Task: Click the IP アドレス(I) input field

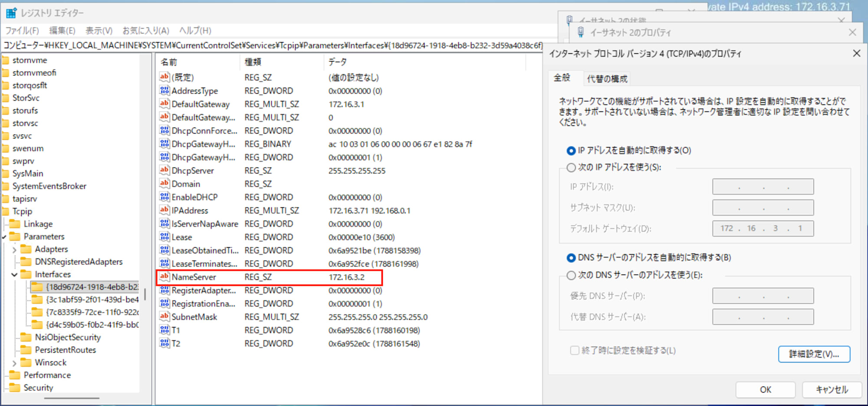Action: point(763,187)
